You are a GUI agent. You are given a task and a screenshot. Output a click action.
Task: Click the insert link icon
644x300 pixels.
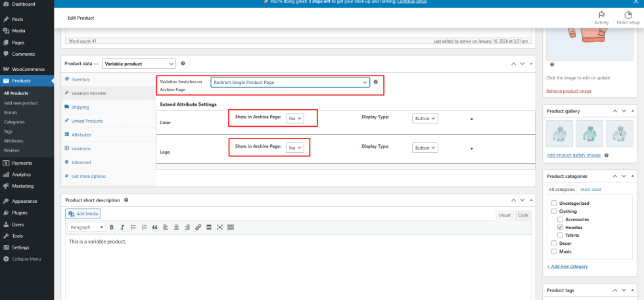[x=198, y=227]
